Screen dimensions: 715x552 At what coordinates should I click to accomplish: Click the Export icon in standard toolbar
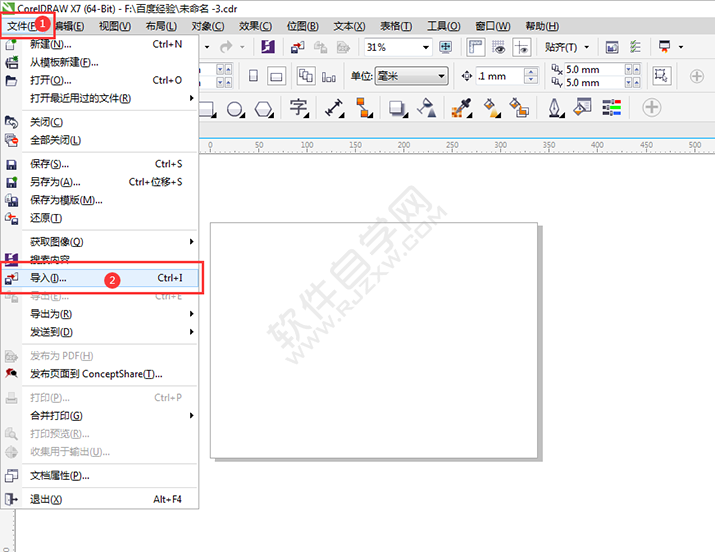(x=321, y=46)
